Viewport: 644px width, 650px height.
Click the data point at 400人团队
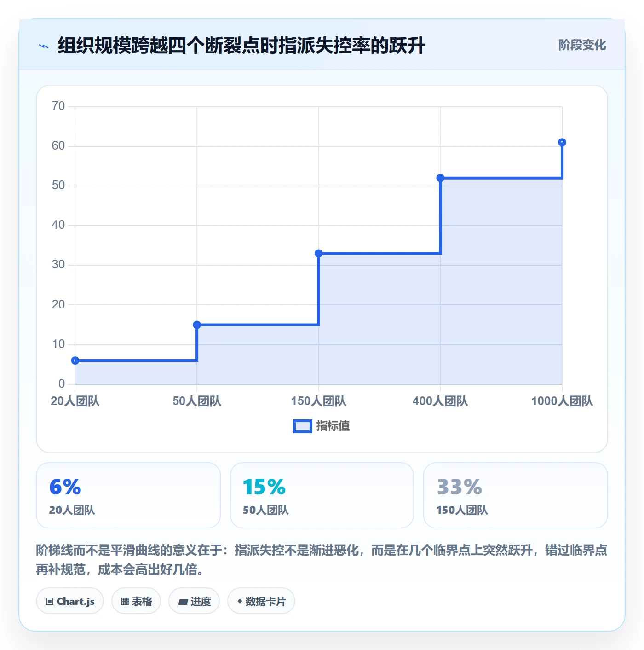440,178
